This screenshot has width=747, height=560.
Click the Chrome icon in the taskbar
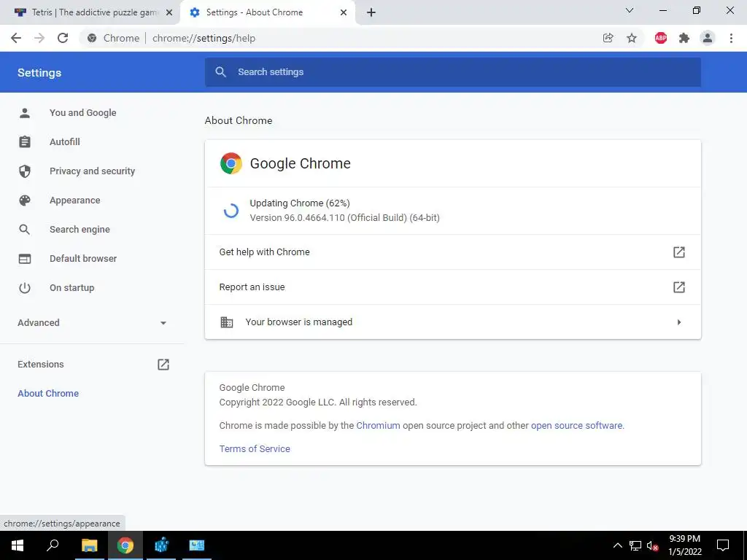pos(125,545)
